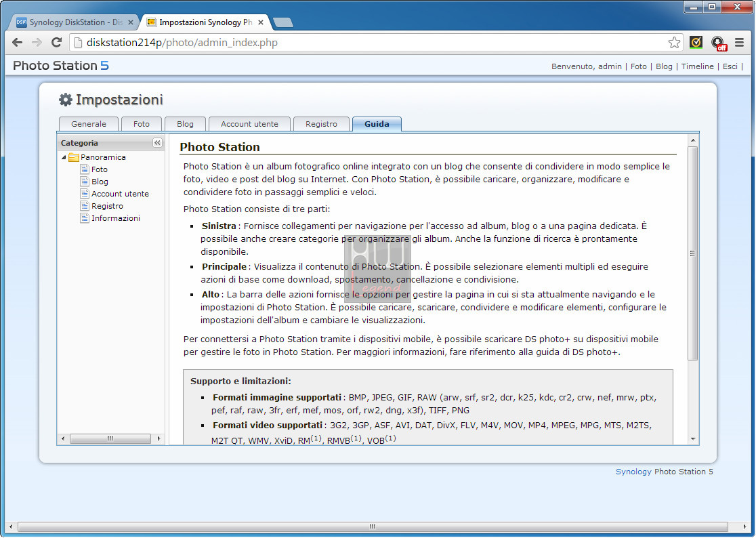Image resolution: width=756 pixels, height=538 pixels.
Task: Click the page horizontal scroll right arrow
Action: coord(744,527)
